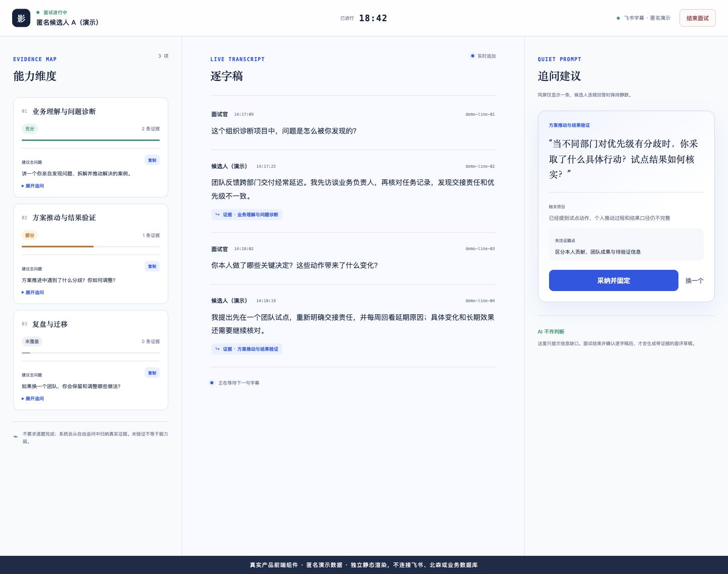728x574 pixels.
Task: Click the 2 条证据 count
Action: tap(151, 129)
